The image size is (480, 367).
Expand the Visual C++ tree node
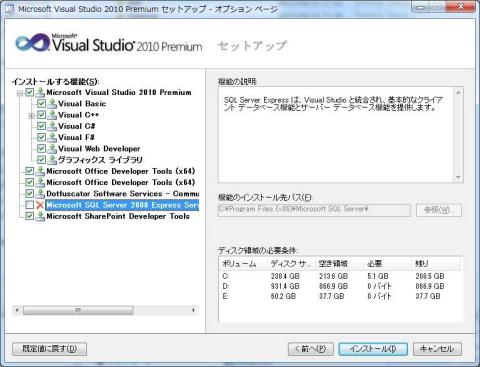(32, 116)
